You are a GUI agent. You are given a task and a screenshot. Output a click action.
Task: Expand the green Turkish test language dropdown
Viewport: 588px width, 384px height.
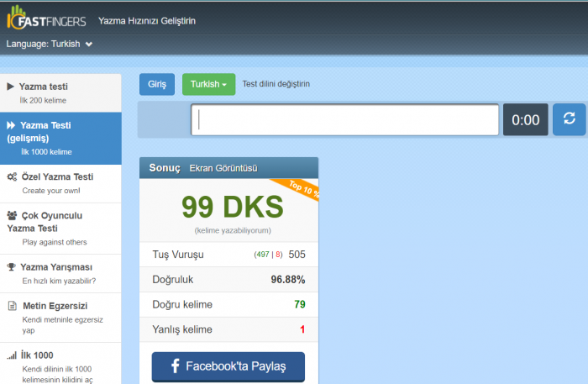coord(208,84)
